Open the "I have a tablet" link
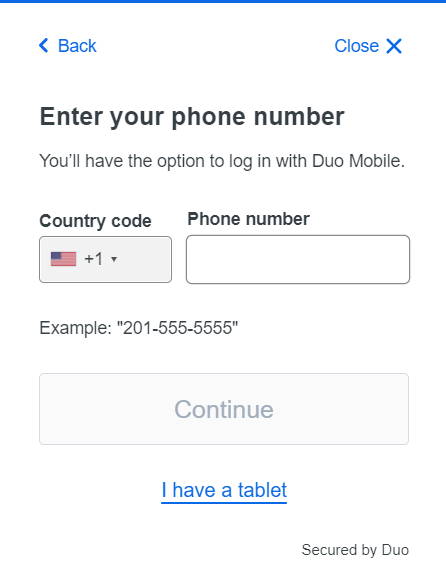 (224, 490)
